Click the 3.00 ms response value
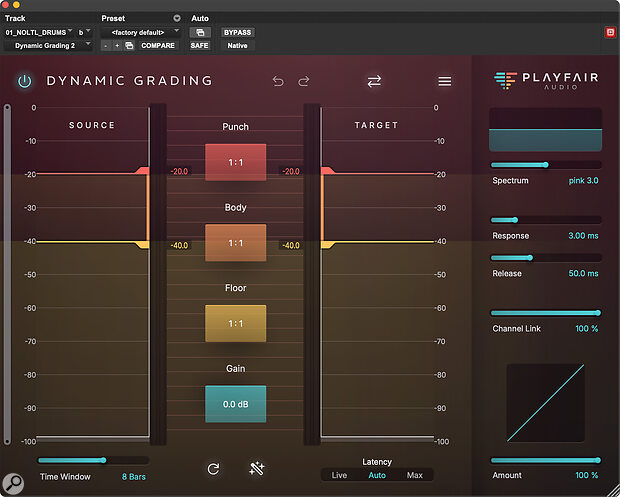 click(x=583, y=236)
